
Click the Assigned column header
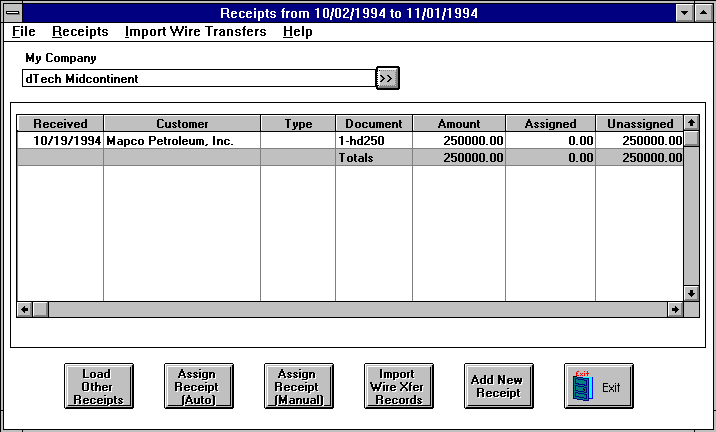(x=550, y=124)
